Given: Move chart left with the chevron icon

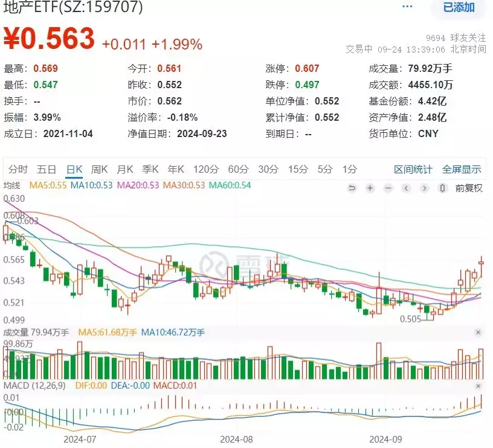Looking at the screenshot, I should point(406,188).
